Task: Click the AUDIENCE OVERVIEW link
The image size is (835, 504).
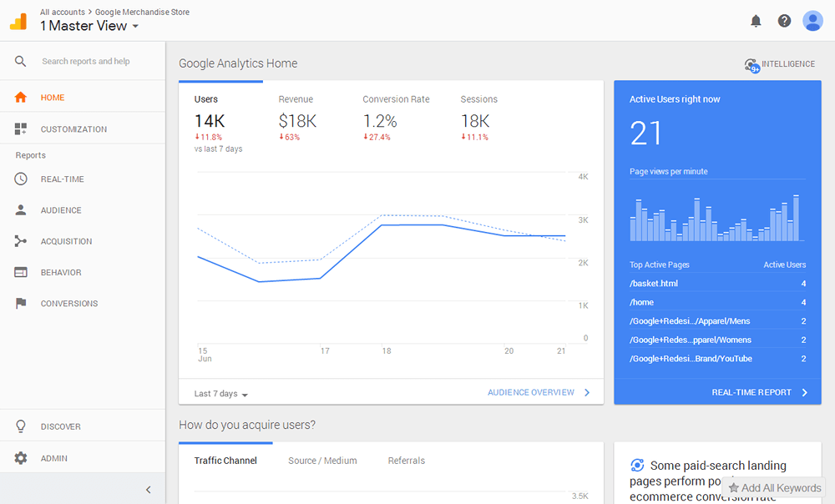Action: point(531,392)
